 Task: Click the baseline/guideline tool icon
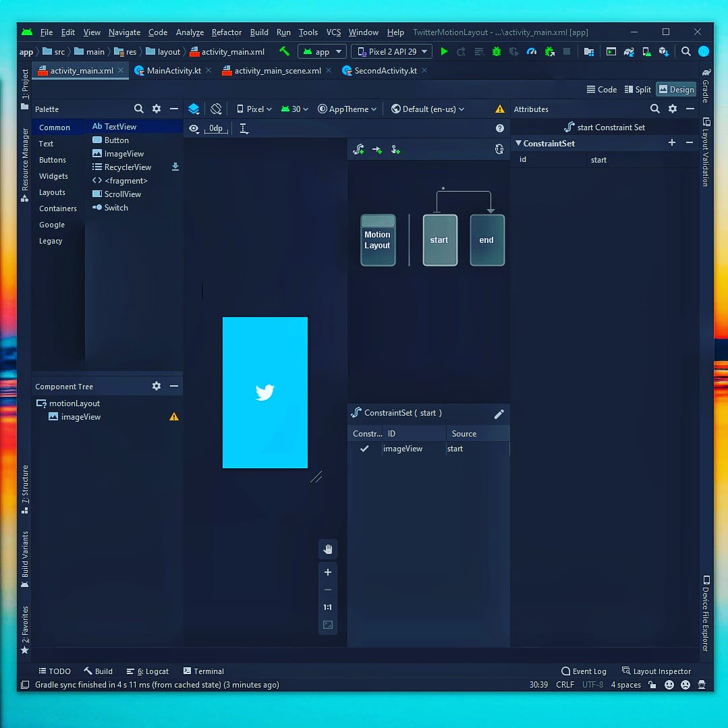(244, 129)
